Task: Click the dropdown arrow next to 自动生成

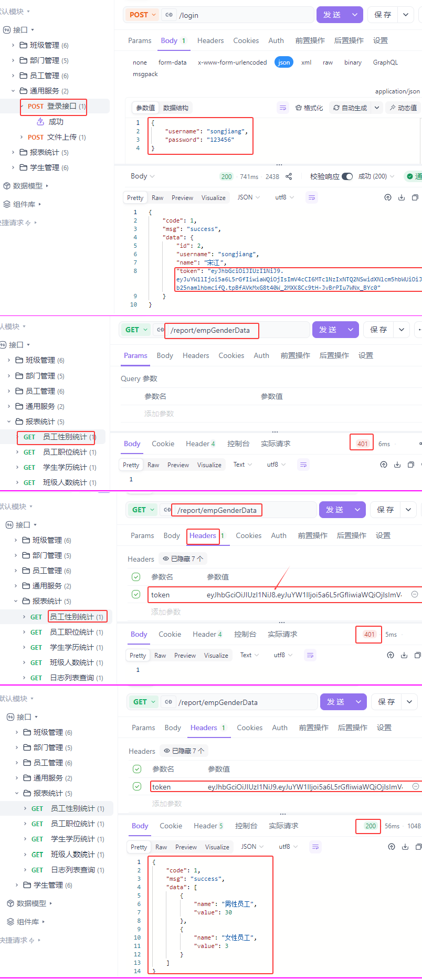Action: [x=377, y=108]
